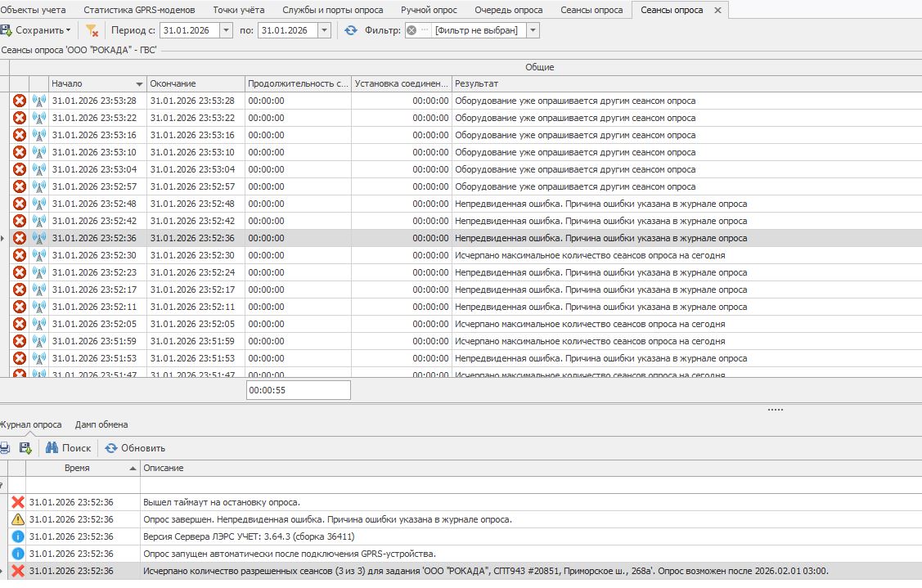
Task: Sort sessions by the Окончание column header
Action: (x=195, y=83)
